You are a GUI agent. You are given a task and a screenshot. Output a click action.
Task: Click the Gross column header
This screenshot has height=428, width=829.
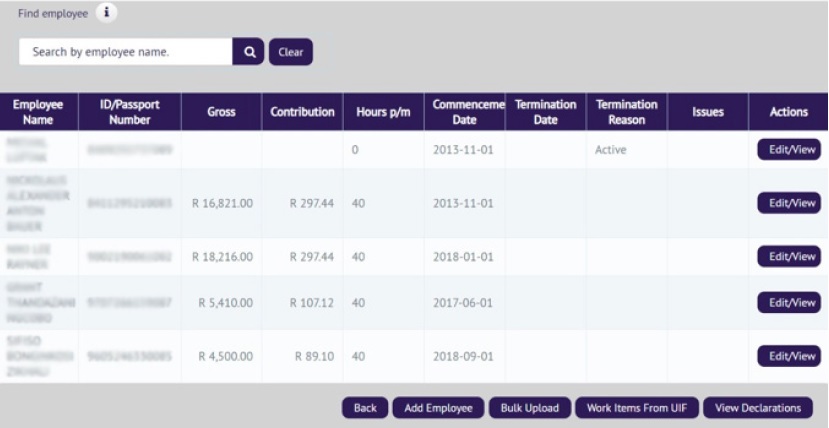tap(221, 112)
